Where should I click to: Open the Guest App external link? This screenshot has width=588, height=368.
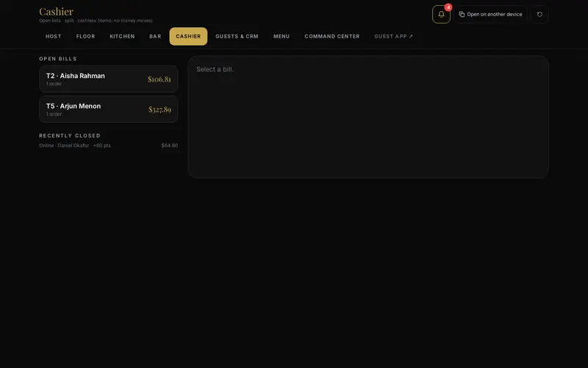coord(393,36)
